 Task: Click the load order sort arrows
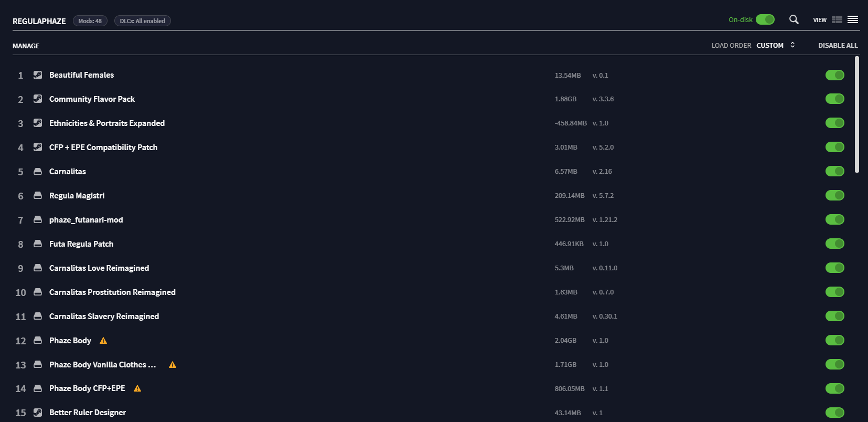792,45
